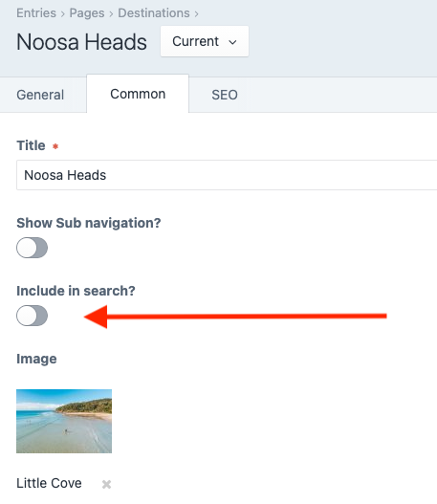
Task: Click the Noosa Heads page heading
Action: pyautogui.click(x=81, y=42)
